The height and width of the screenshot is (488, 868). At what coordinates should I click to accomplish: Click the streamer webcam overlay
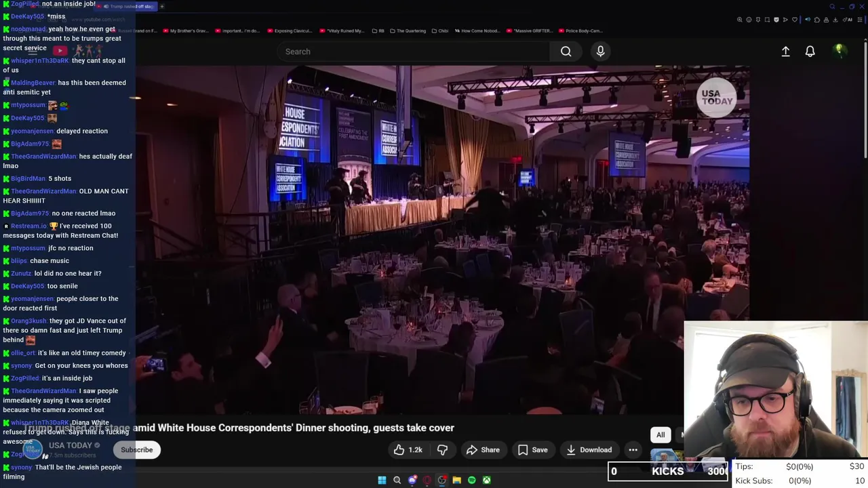(776, 390)
